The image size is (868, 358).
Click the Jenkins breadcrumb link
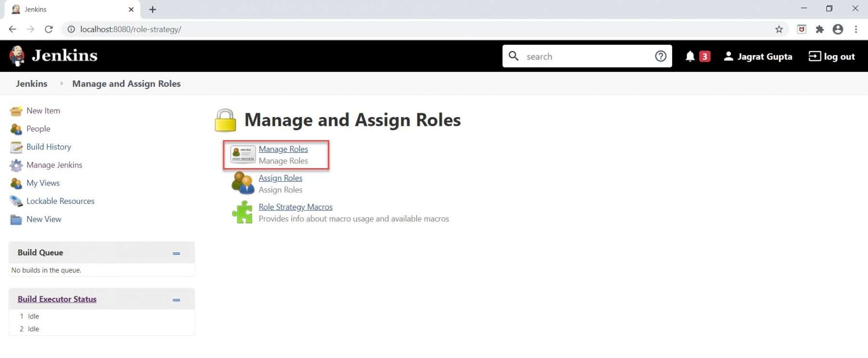click(32, 84)
